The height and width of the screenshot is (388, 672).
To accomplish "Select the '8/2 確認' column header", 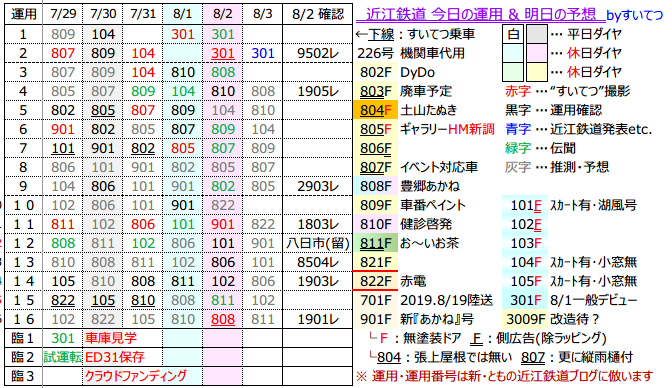I will [x=318, y=15].
